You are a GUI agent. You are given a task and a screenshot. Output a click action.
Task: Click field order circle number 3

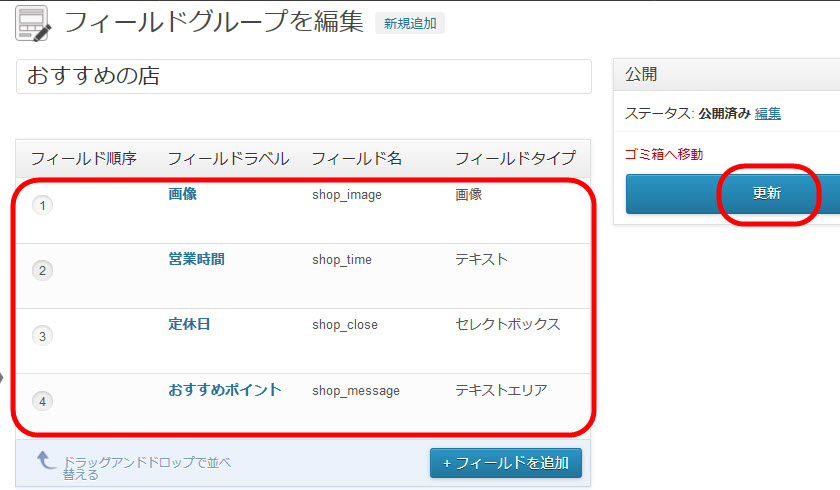pos(42,336)
